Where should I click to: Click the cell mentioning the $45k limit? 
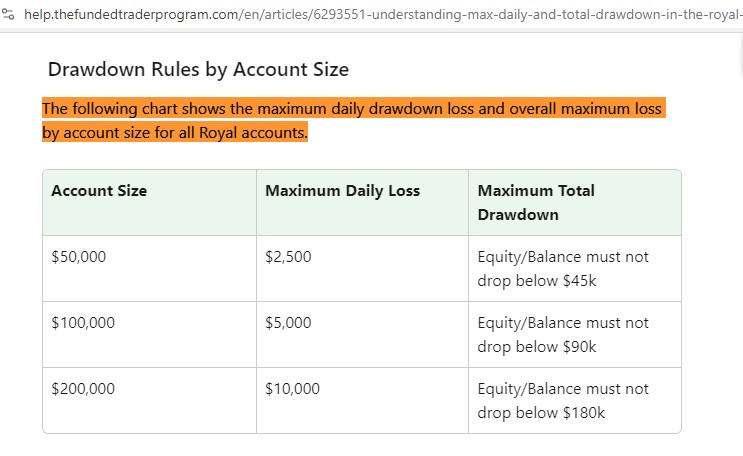[x=563, y=269]
